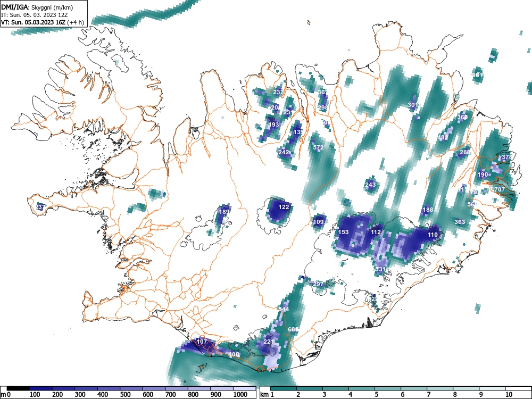
Task: Click the map label 572
Action: pyautogui.click(x=318, y=147)
